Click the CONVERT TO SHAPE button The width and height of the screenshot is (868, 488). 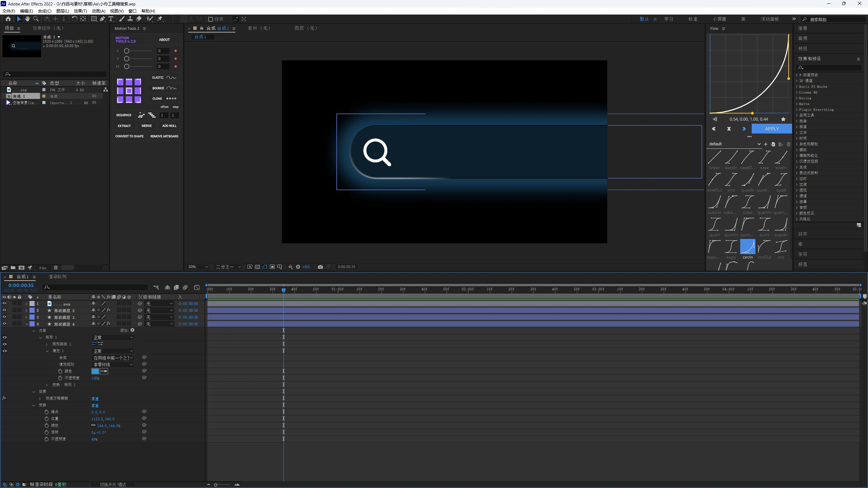pyautogui.click(x=129, y=136)
